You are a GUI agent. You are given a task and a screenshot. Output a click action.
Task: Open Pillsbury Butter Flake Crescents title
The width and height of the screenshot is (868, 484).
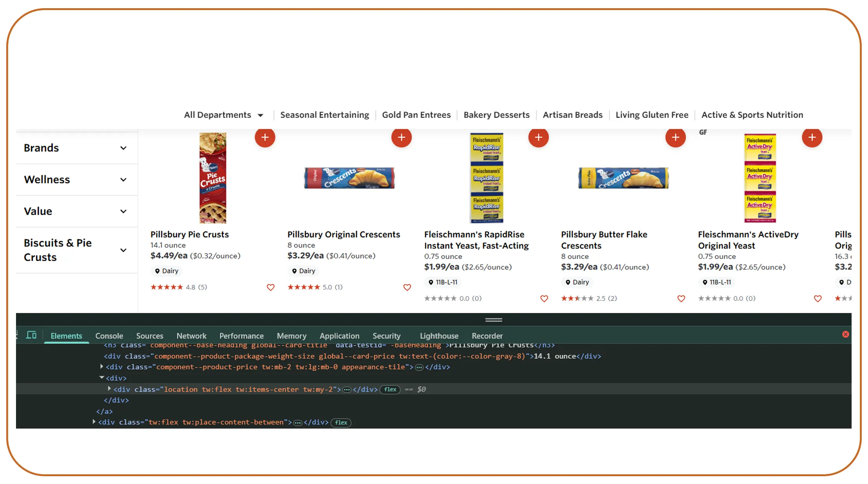click(x=604, y=240)
